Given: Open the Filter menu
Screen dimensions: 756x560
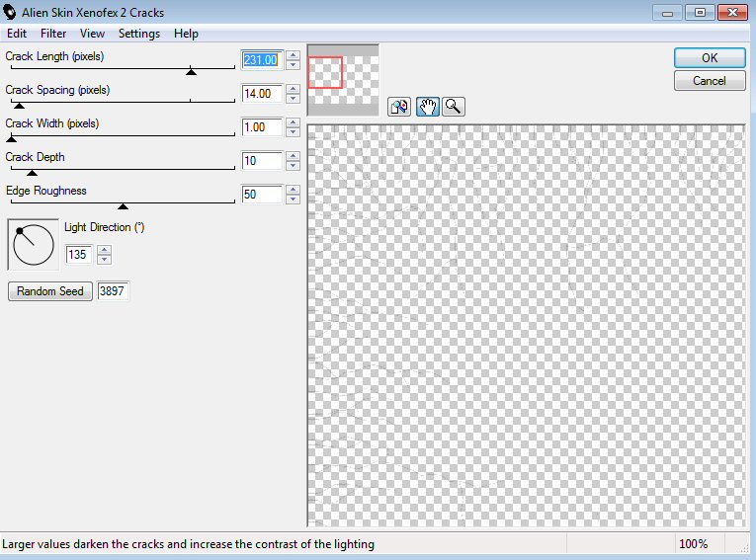Looking at the screenshot, I should (53, 34).
